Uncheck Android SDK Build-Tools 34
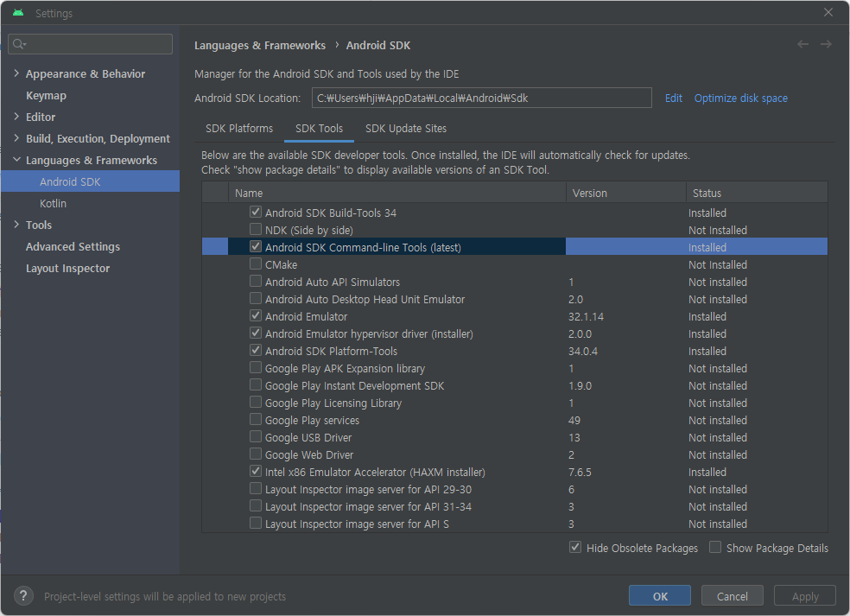This screenshot has height=616, width=850. [x=256, y=212]
